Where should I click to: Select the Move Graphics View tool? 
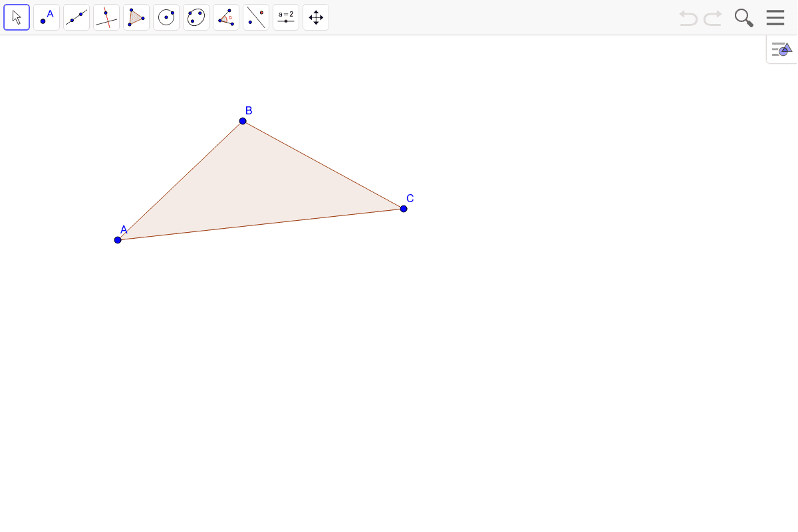316,17
